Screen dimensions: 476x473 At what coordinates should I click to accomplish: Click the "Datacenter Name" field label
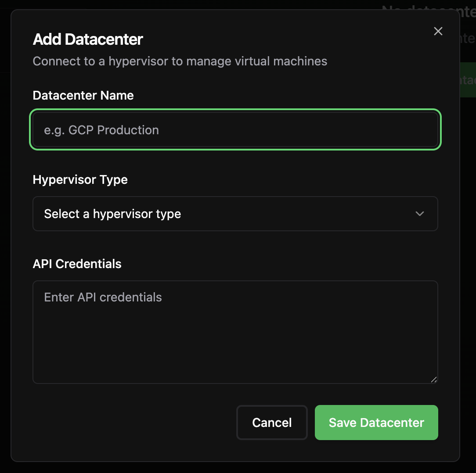pos(83,95)
